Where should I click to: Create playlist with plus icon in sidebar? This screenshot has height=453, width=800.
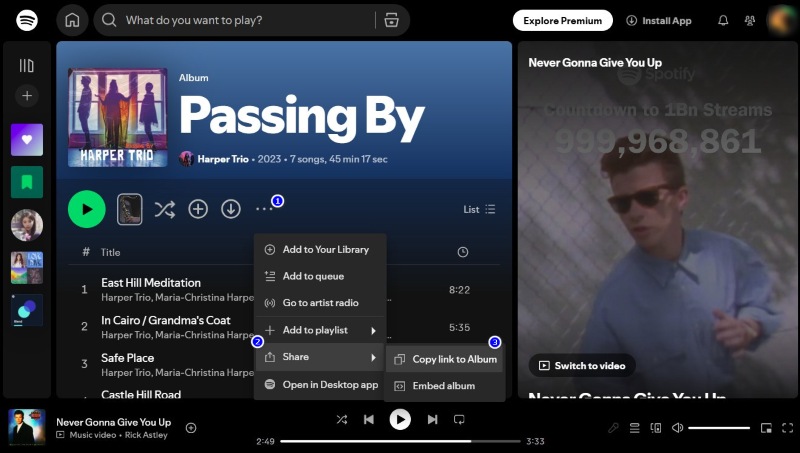click(27, 95)
